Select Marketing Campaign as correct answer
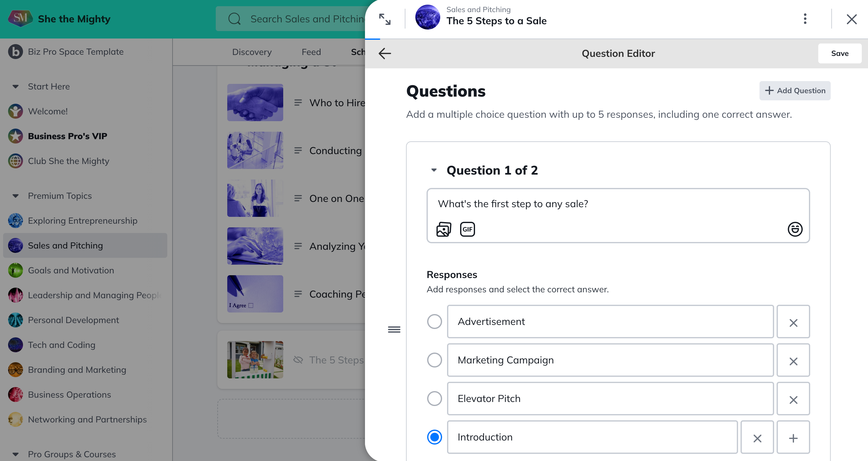 pyautogui.click(x=434, y=360)
